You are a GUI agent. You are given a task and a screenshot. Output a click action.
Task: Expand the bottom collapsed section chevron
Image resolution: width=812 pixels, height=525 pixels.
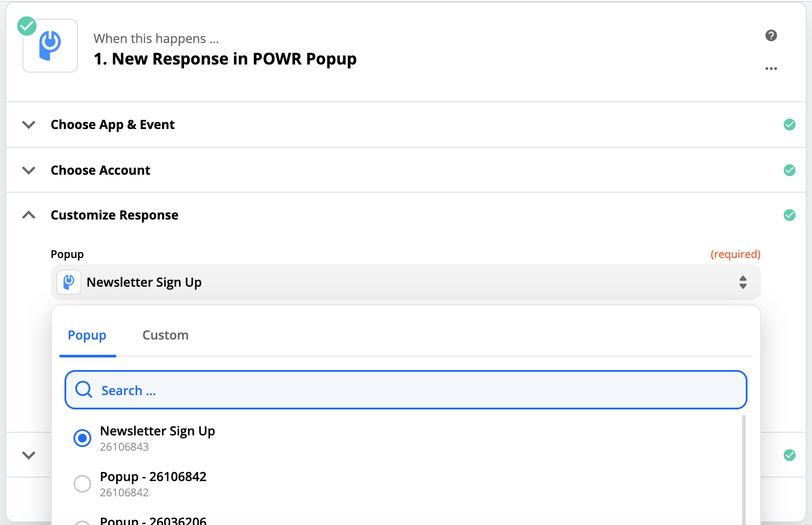(x=29, y=455)
